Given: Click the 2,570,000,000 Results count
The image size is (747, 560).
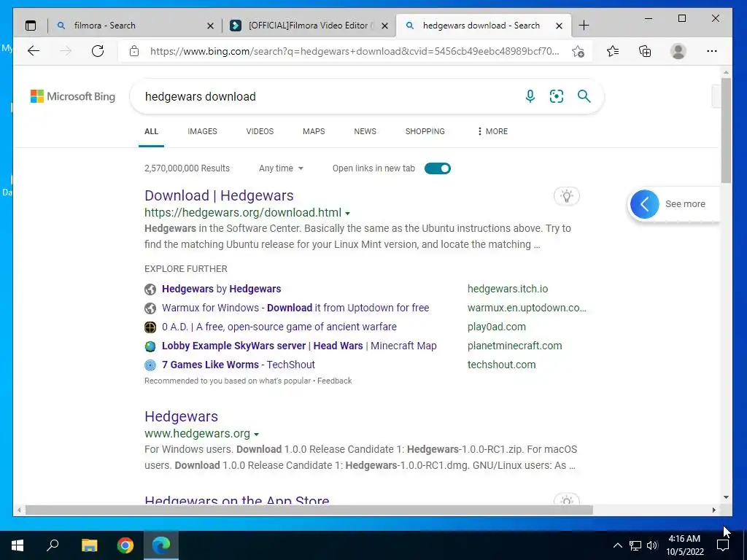Looking at the screenshot, I should [187, 168].
